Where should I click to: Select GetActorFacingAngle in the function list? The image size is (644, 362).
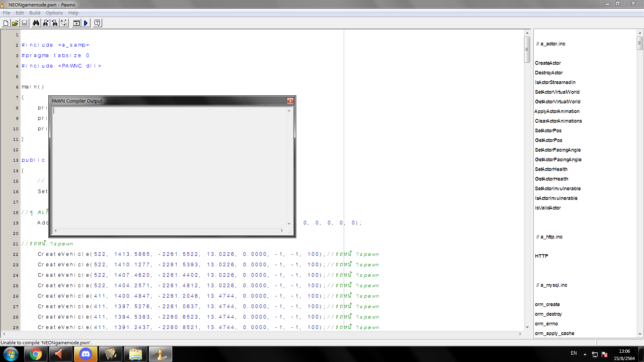click(558, 160)
